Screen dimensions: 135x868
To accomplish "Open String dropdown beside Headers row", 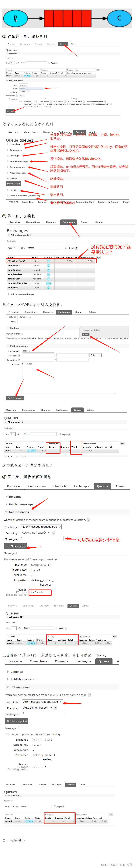I will (96, 355).
